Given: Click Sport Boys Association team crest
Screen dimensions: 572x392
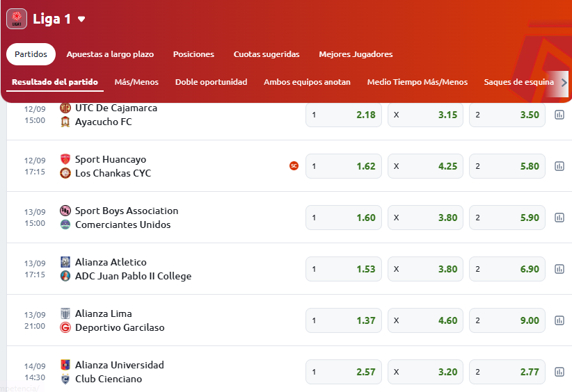Looking at the screenshot, I should point(65,211).
